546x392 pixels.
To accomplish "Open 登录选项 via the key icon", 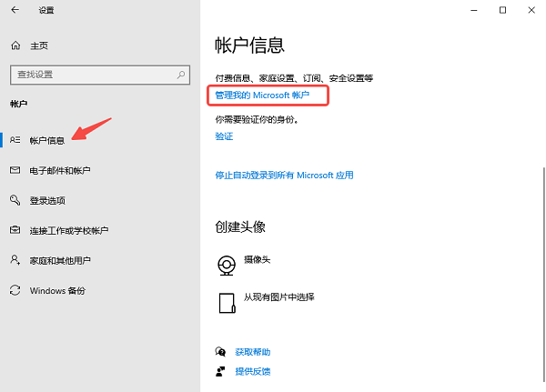I will pyautogui.click(x=15, y=200).
